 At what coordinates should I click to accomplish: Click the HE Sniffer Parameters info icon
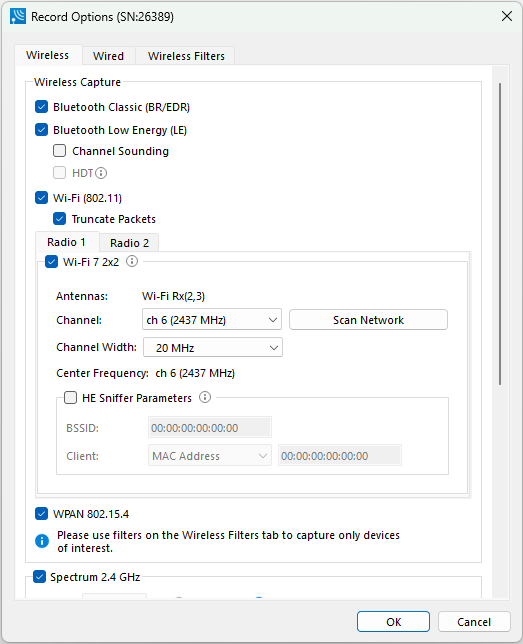(x=205, y=397)
